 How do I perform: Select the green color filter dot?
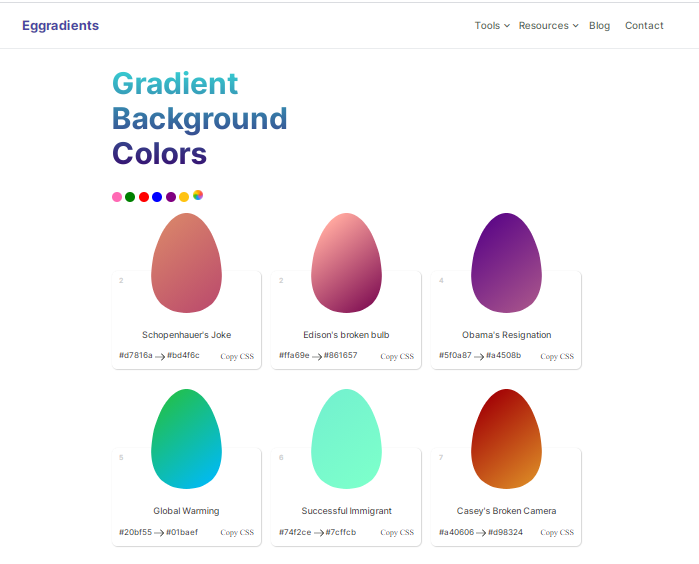click(130, 197)
